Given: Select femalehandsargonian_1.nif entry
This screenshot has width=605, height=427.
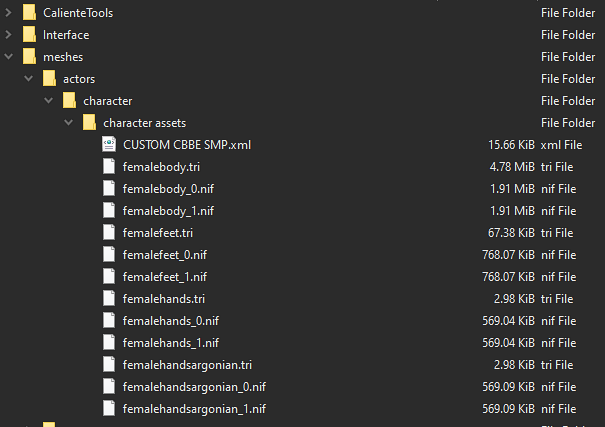Looking at the screenshot, I should point(194,409).
